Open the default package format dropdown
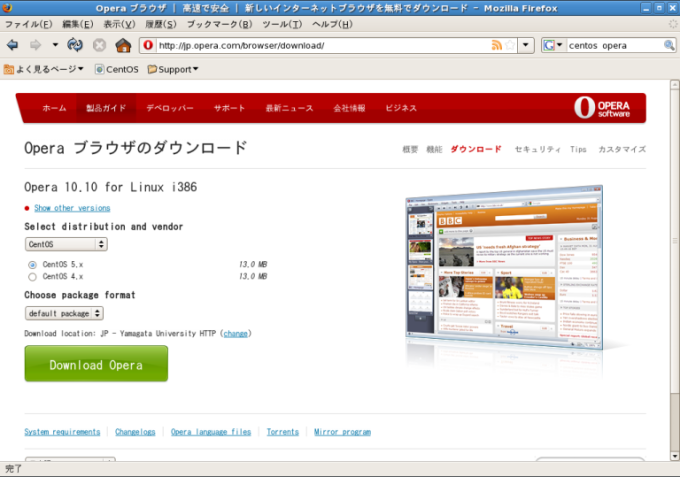Viewport: 680px width, 477px height. tap(64, 313)
